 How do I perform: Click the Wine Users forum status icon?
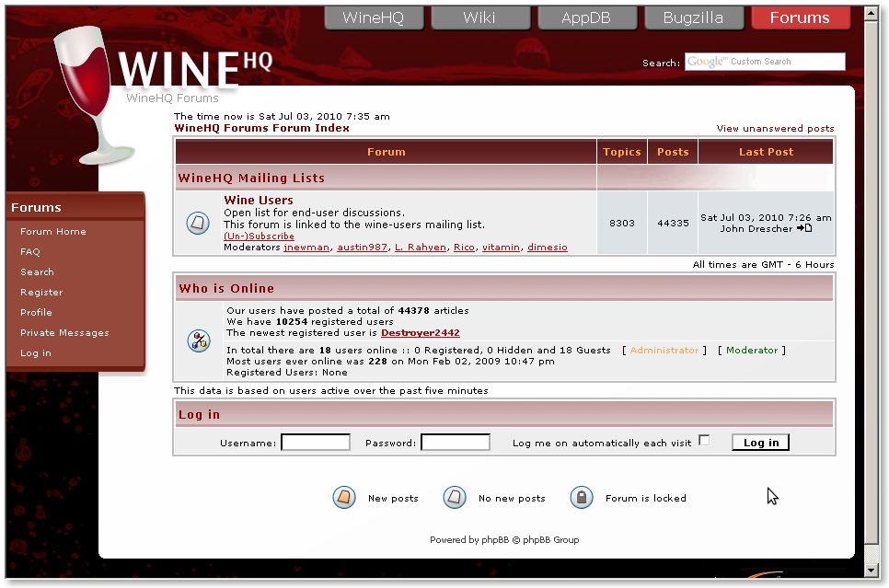click(x=198, y=223)
